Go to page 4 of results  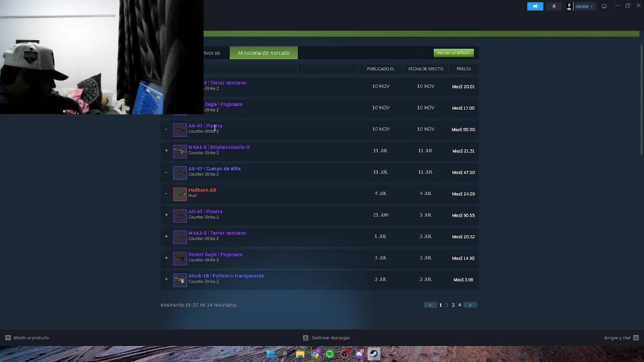(459, 305)
